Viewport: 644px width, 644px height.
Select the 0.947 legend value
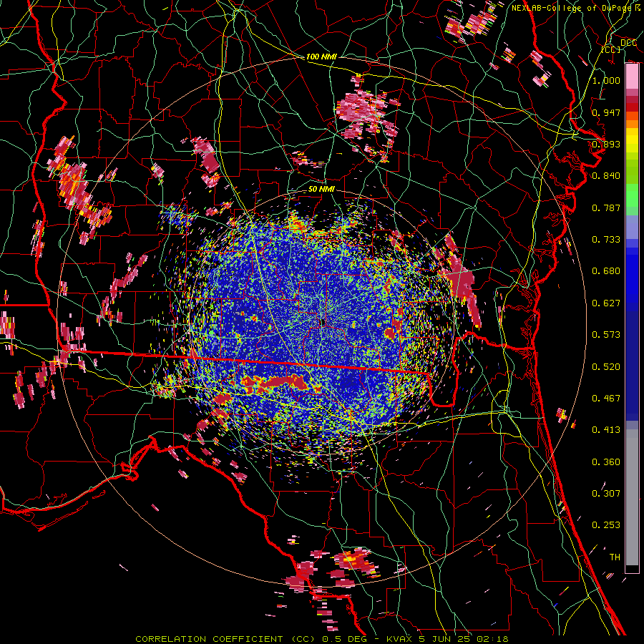coord(606,112)
